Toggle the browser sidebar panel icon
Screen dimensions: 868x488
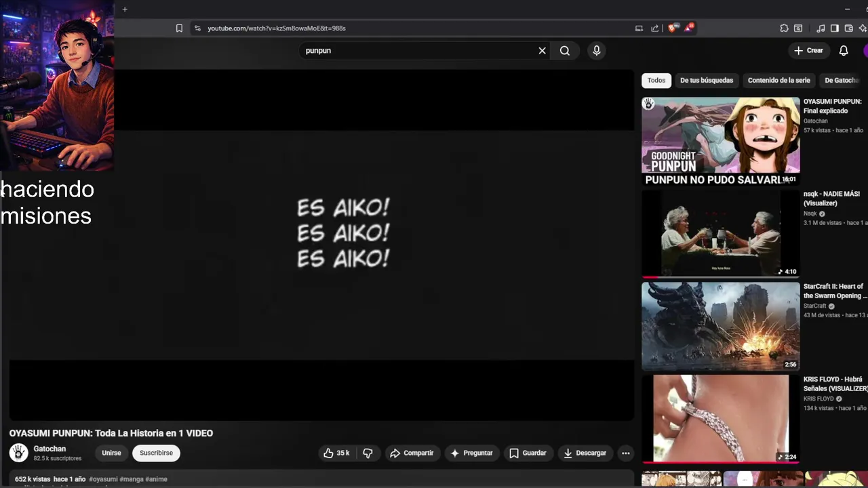click(x=835, y=28)
